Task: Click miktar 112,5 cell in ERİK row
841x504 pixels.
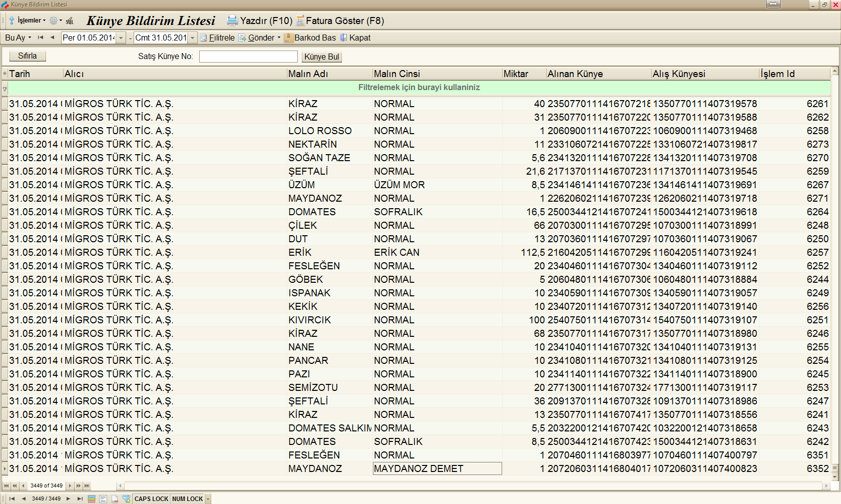Action: click(524, 252)
